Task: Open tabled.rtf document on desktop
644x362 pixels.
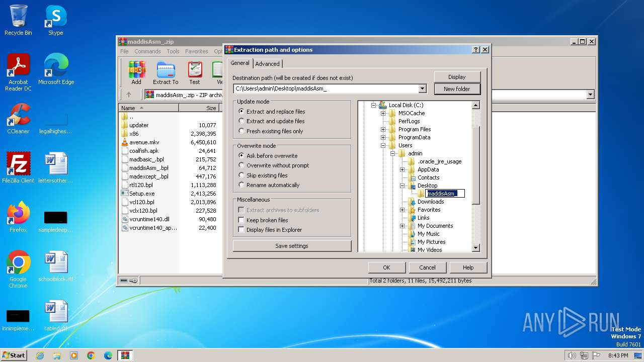Action: coord(56,316)
